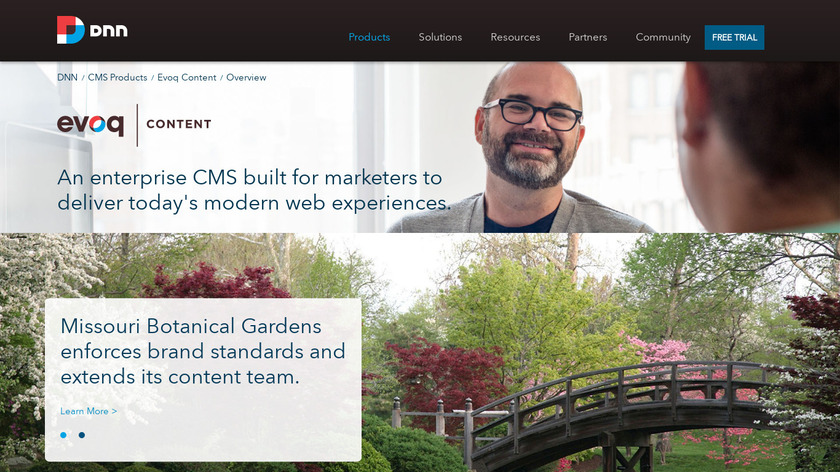Open the Solutions menu

coord(440,37)
